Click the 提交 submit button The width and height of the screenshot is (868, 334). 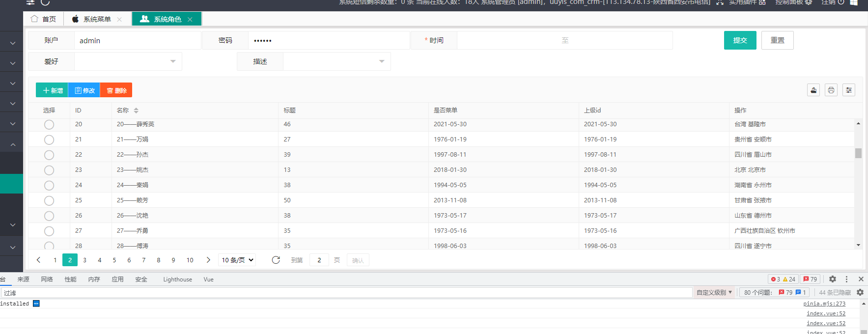pyautogui.click(x=740, y=40)
